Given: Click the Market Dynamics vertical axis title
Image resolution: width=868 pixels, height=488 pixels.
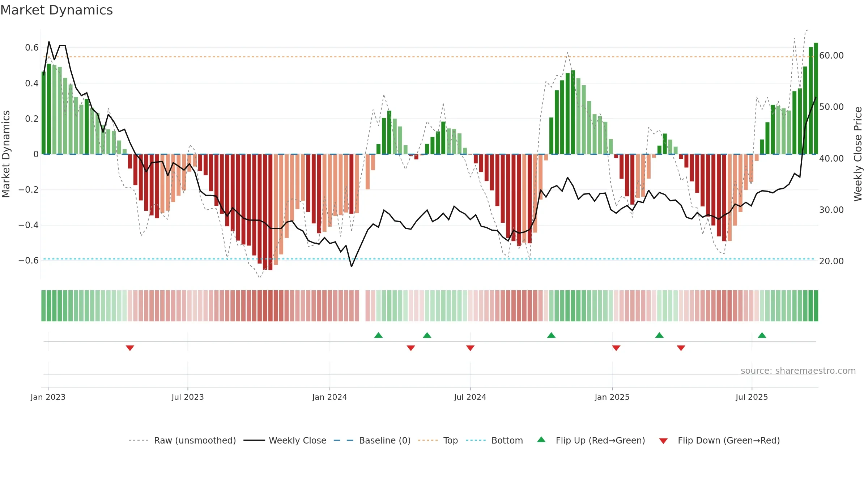Looking at the screenshot, I should [6, 154].
